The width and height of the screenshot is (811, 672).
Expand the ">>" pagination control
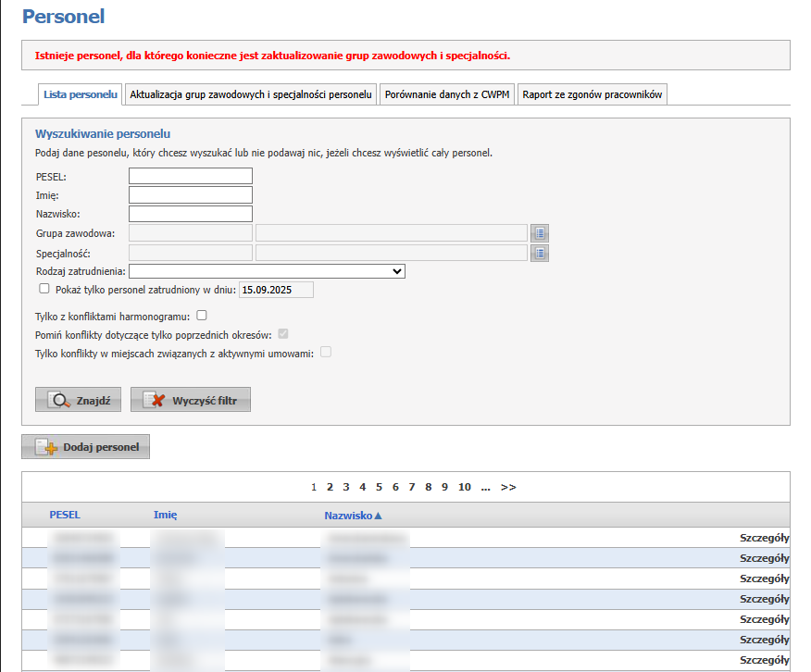point(508,486)
